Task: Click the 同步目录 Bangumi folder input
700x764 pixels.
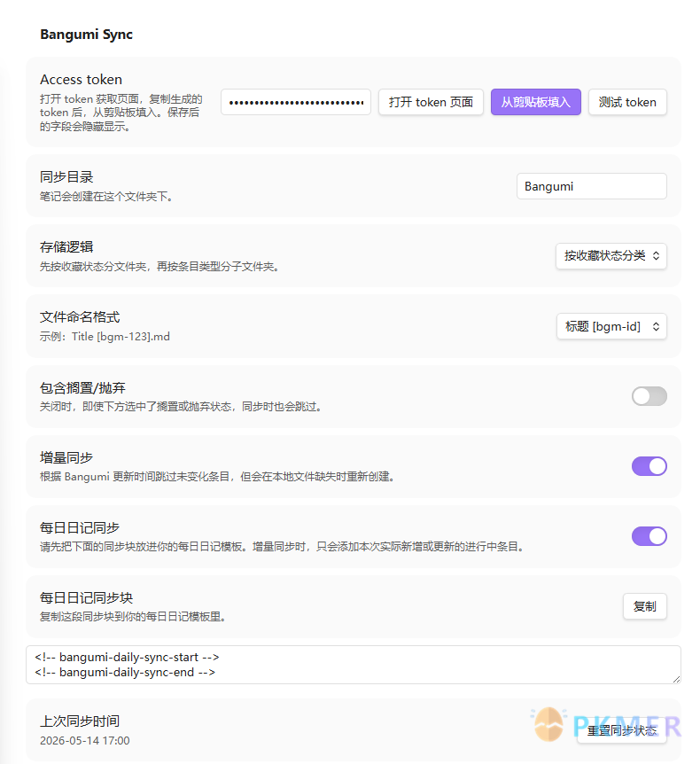Action: tap(591, 186)
